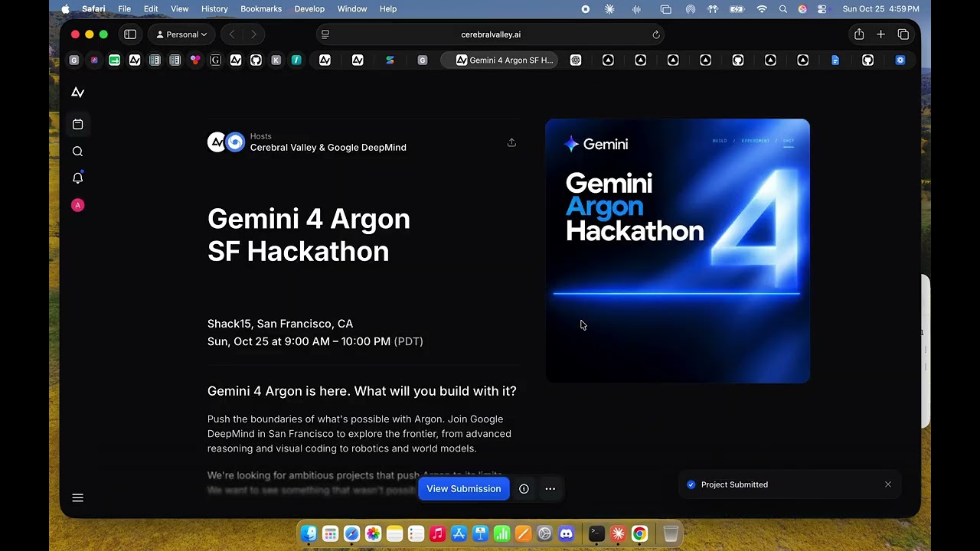Image resolution: width=980 pixels, height=551 pixels.
Task: Show Safari tab overview
Action: pyautogui.click(x=903, y=34)
